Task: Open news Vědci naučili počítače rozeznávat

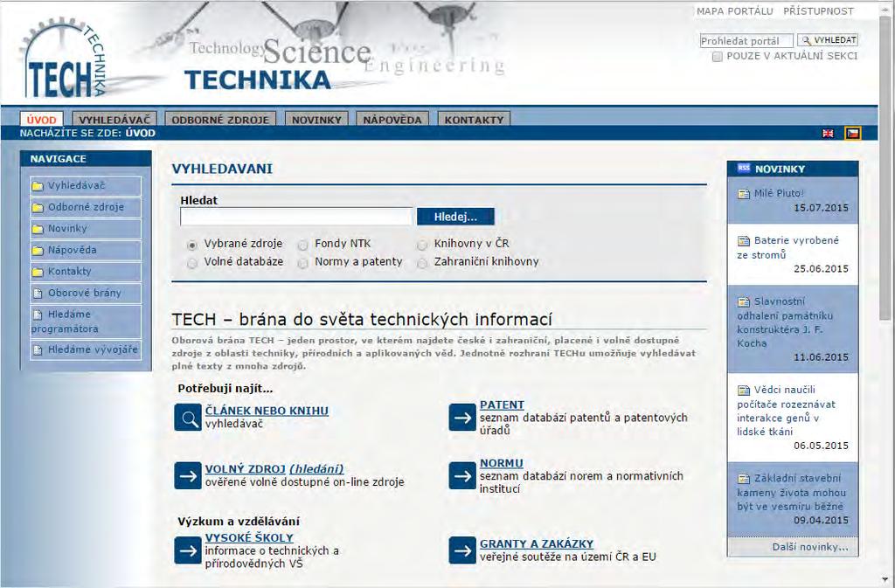Action: 787,411
